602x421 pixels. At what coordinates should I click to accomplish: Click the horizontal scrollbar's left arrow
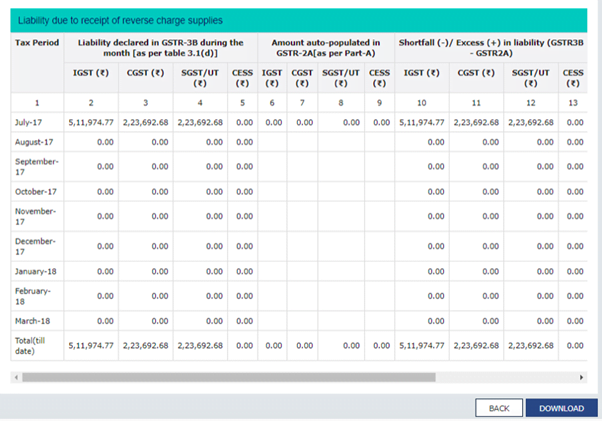click(x=15, y=377)
